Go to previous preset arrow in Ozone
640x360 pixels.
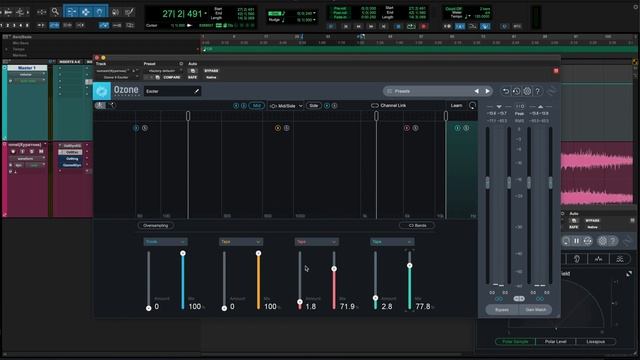coord(476,91)
